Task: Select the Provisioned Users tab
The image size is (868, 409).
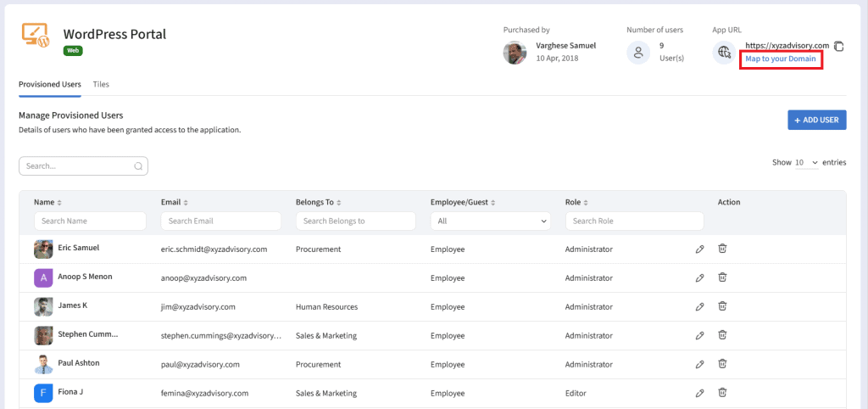Action: tap(50, 85)
